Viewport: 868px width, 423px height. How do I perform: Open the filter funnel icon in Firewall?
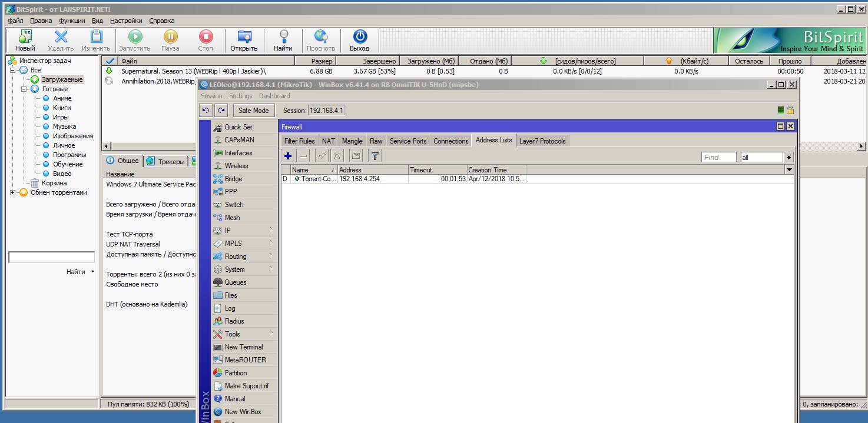[375, 156]
